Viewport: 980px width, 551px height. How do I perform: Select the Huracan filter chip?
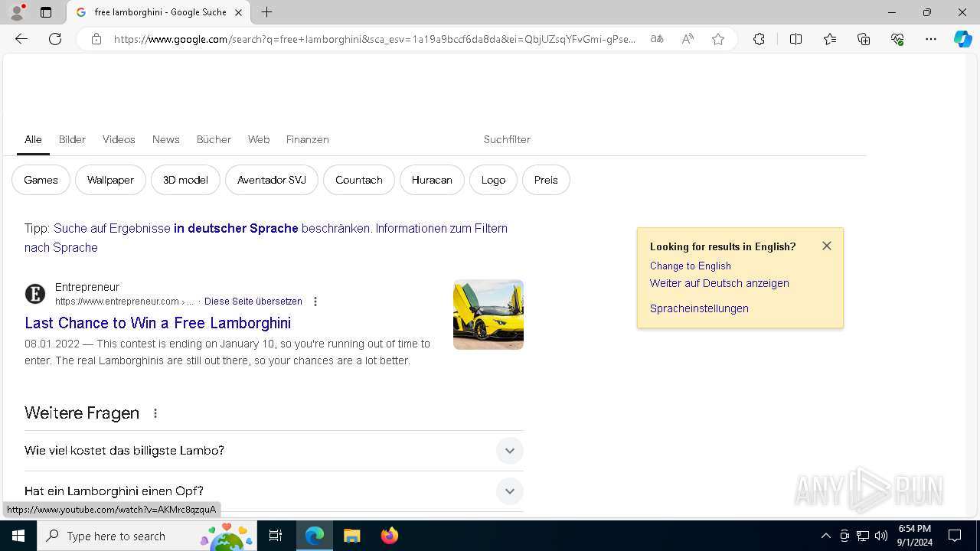point(432,180)
